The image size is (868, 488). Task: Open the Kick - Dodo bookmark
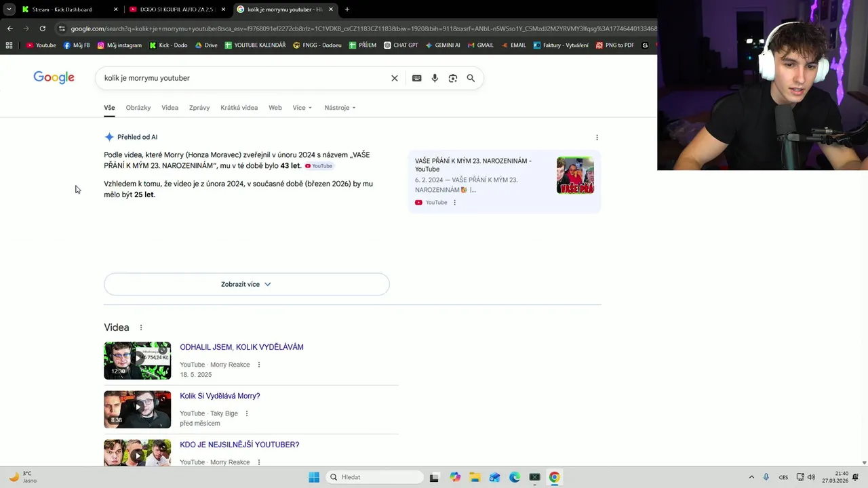click(168, 45)
